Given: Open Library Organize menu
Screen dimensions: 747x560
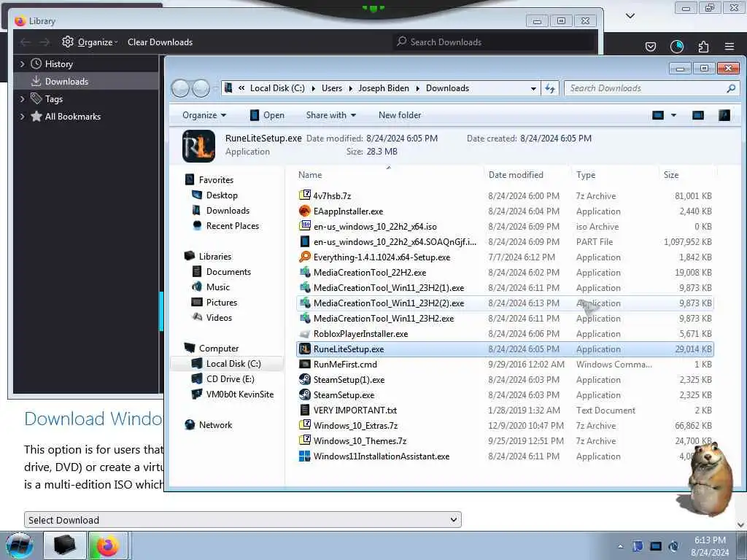Looking at the screenshot, I should [x=90, y=42].
